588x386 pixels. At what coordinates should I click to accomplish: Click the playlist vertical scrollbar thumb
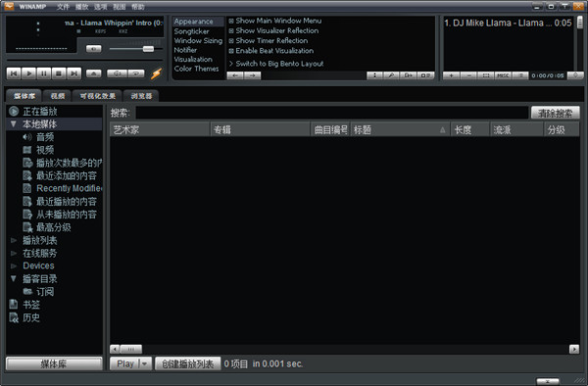click(x=580, y=23)
